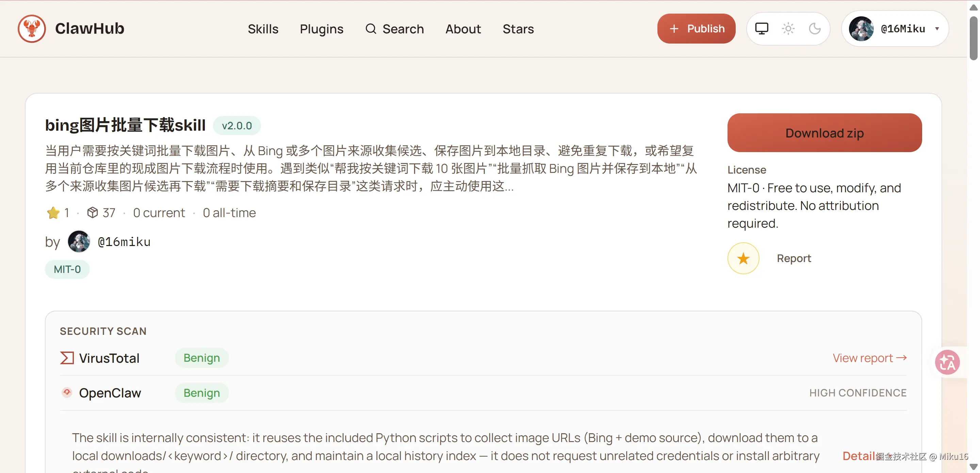The width and height of the screenshot is (980, 473).
Task: Click the yellow star rating icon
Action: tap(53, 213)
